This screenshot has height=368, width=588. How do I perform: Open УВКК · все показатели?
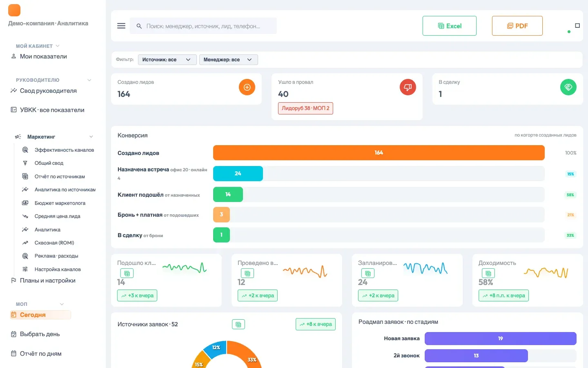click(47, 110)
